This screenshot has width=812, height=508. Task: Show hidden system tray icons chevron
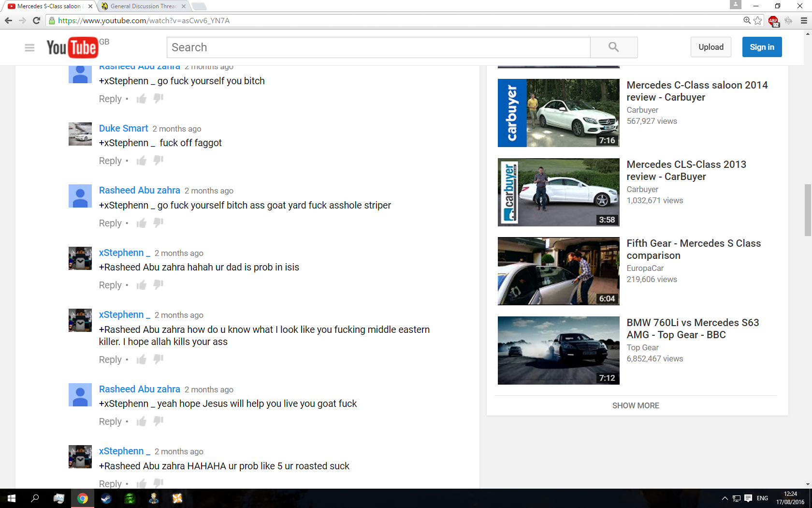tap(725, 498)
